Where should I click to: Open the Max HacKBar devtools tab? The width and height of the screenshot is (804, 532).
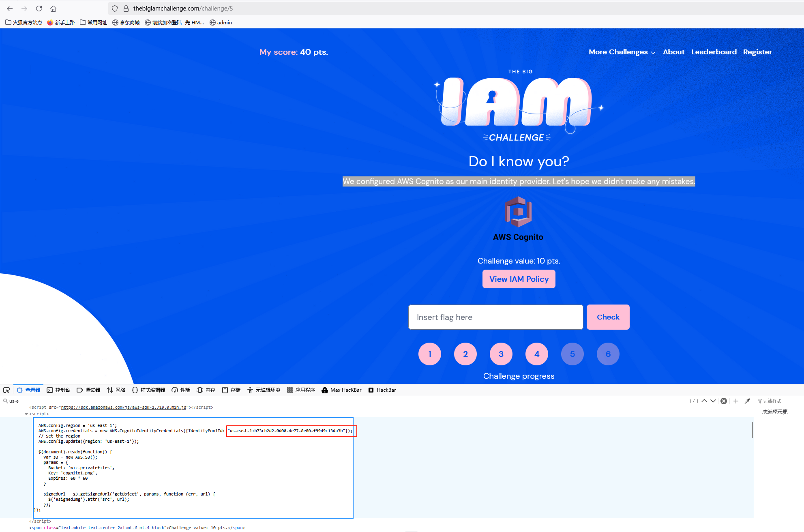click(341, 390)
